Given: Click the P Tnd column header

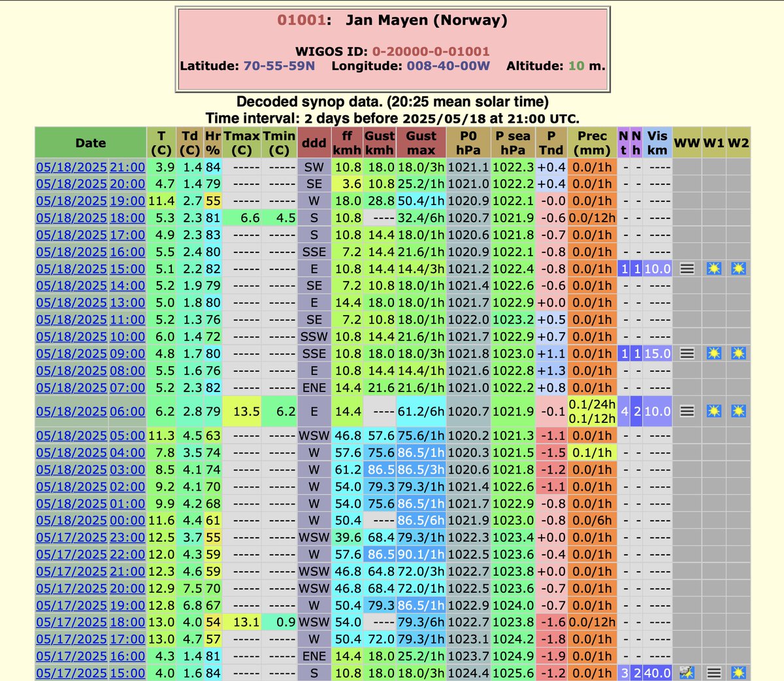Looking at the screenshot, I should [x=551, y=143].
